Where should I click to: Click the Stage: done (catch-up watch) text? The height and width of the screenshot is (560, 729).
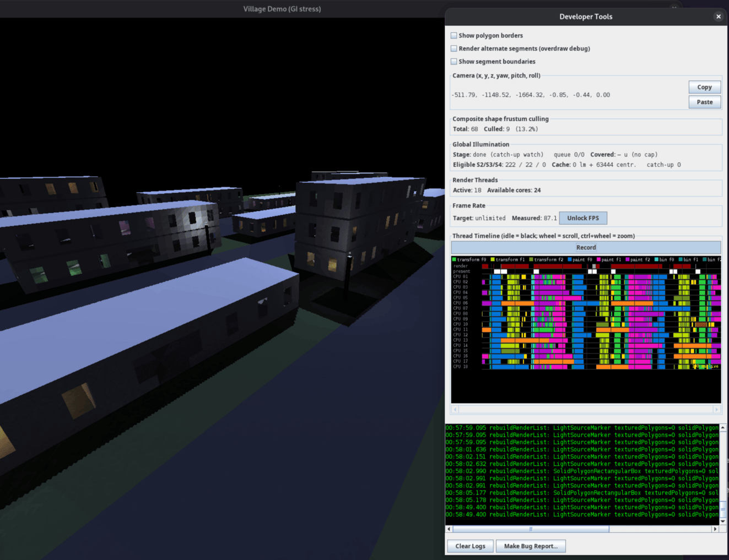498,155
